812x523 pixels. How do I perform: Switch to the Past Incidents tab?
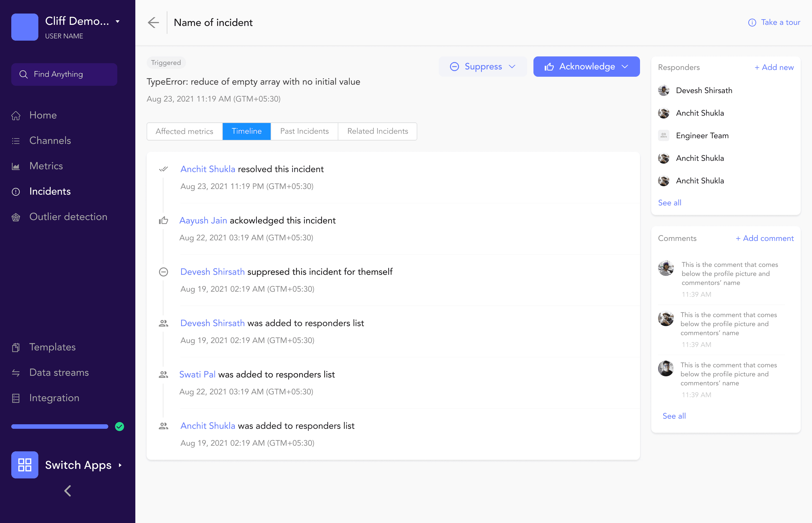304,131
